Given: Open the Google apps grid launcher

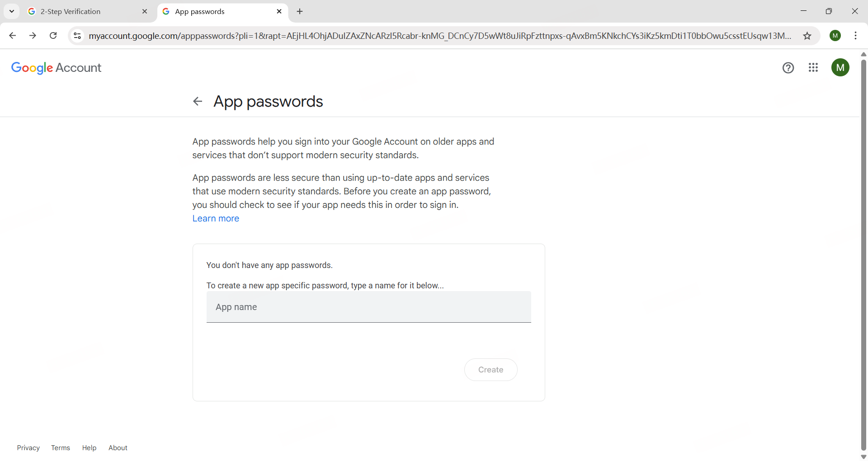Looking at the screenshot, I should pyautogui.click(x=813, y=68).
